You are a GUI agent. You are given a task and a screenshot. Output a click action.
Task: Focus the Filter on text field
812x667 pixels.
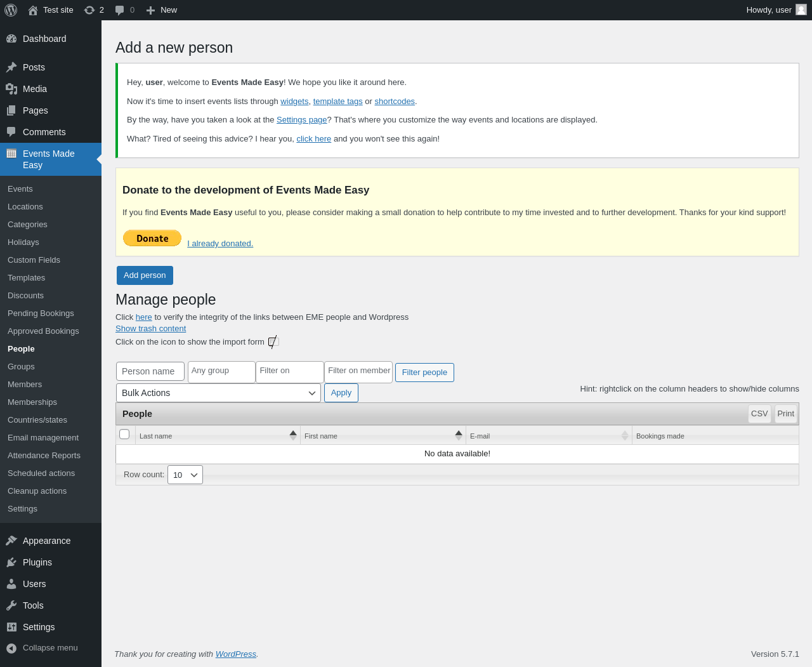290,372
